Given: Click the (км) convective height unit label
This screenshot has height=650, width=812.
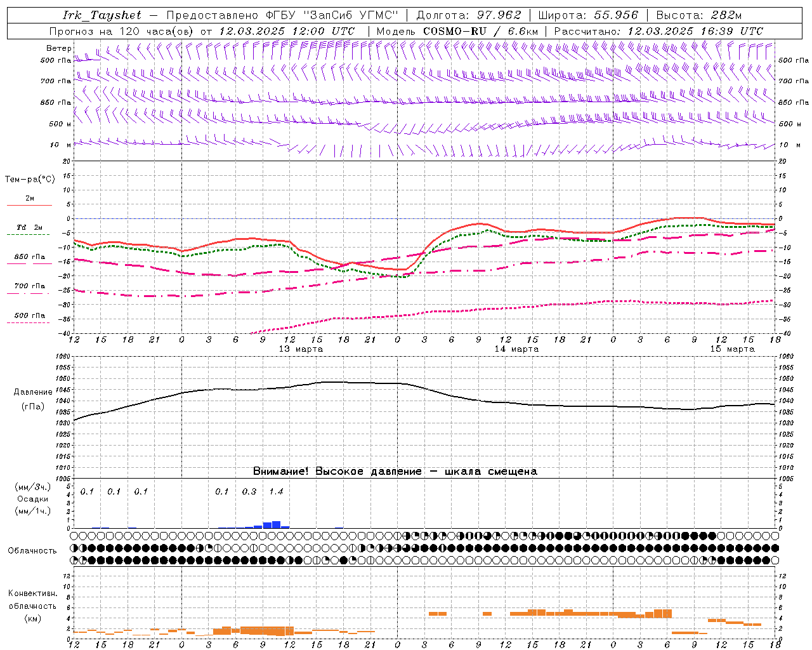Looking at the screenshot, I should click(x=32, y=618).
